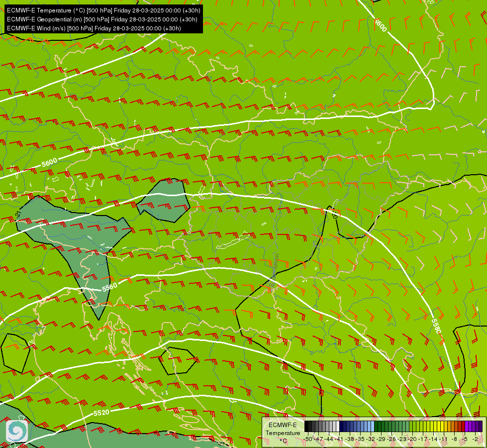Click the 5520 geopotential contour label
Screen dimensions: 487x448
(x=101, y=413)
